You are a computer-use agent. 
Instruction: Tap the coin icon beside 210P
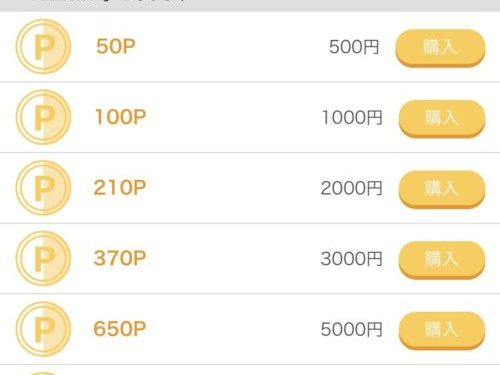(x=43, y=188)
